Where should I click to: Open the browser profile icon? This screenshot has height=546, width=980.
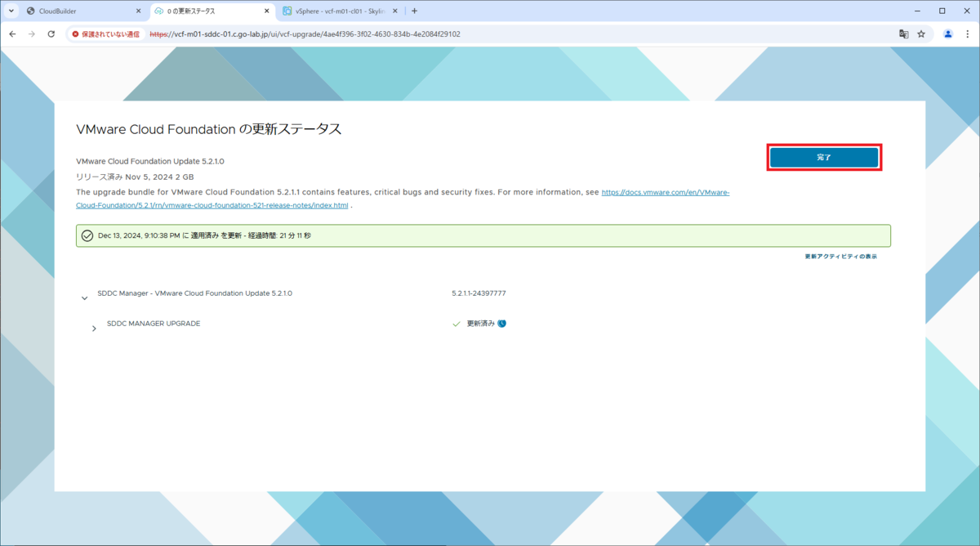click(948, 34)
